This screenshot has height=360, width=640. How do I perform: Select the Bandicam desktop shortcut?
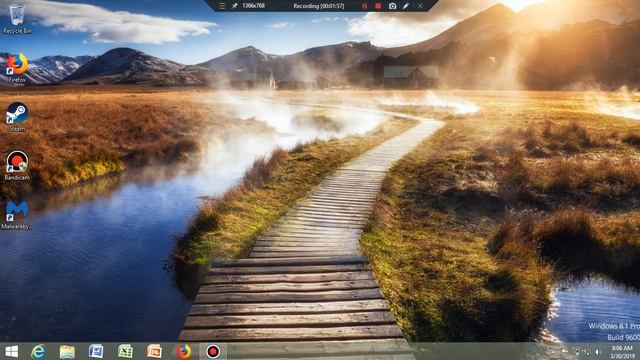tap(17, 166)
